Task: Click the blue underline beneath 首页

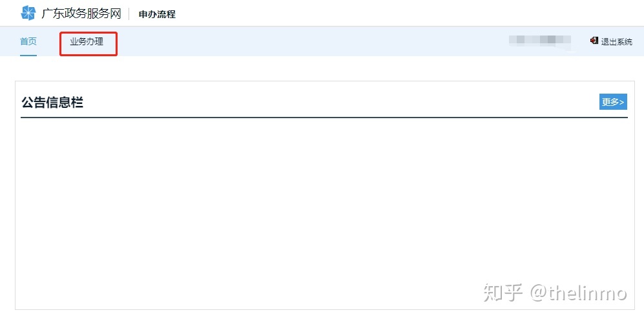Action: click(28, 56)
